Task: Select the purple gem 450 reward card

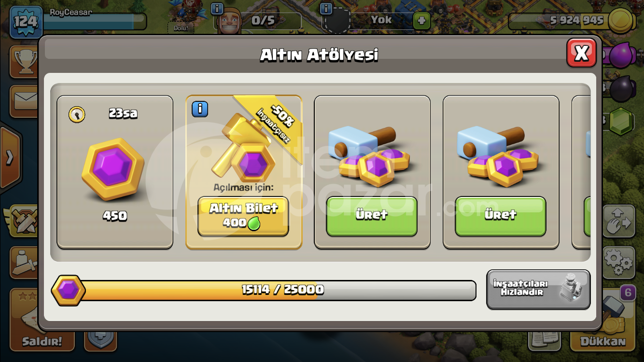Action: (115, 172)
